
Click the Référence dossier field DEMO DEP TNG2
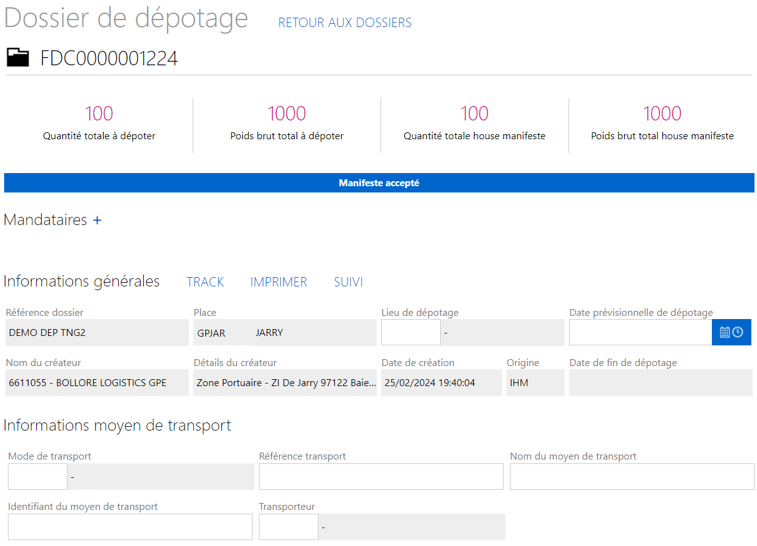coord(97,332)
